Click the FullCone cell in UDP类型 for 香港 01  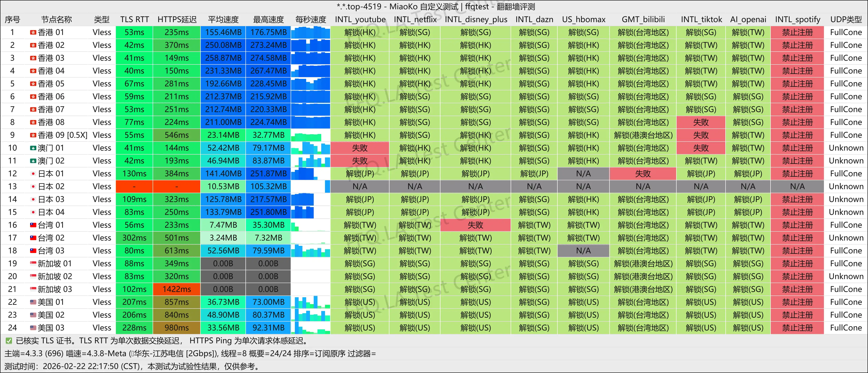point(846,32)
